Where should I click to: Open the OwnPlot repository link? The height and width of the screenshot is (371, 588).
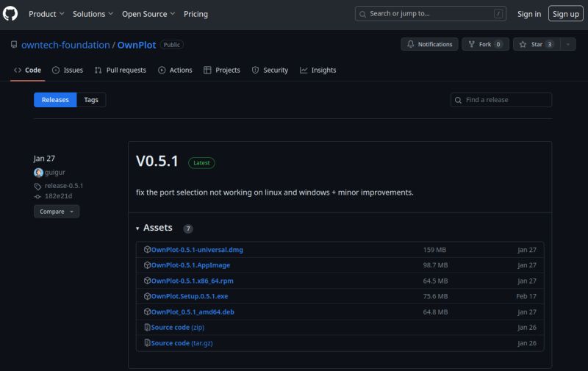pos(137,45)
